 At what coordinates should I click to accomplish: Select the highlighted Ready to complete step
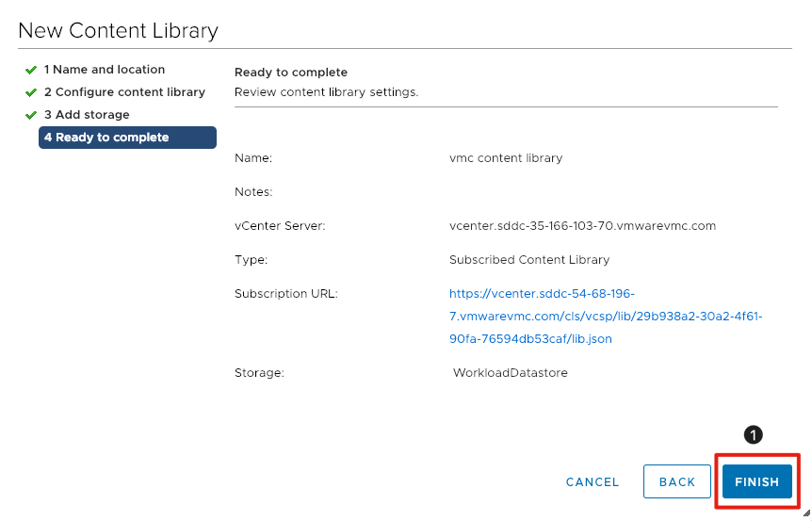(127, 138)
